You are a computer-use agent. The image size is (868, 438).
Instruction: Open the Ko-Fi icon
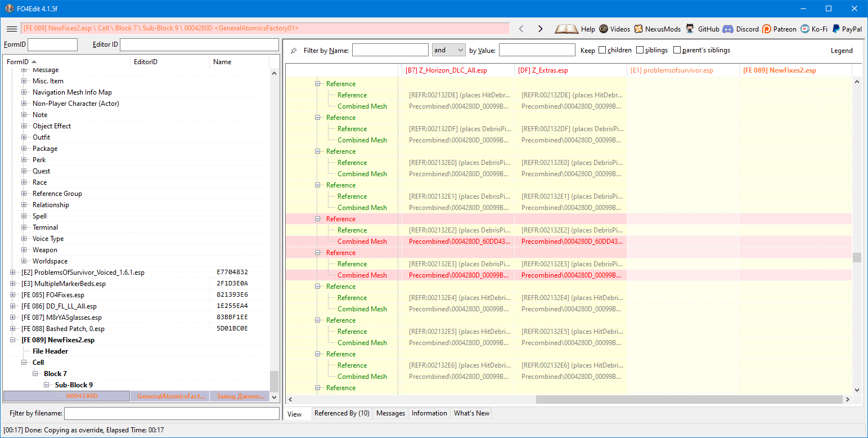click(x=805, y=29)
